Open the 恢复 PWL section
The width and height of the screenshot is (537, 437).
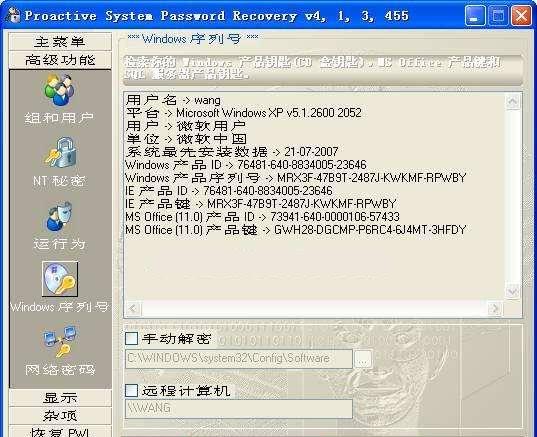click(60, 432)
